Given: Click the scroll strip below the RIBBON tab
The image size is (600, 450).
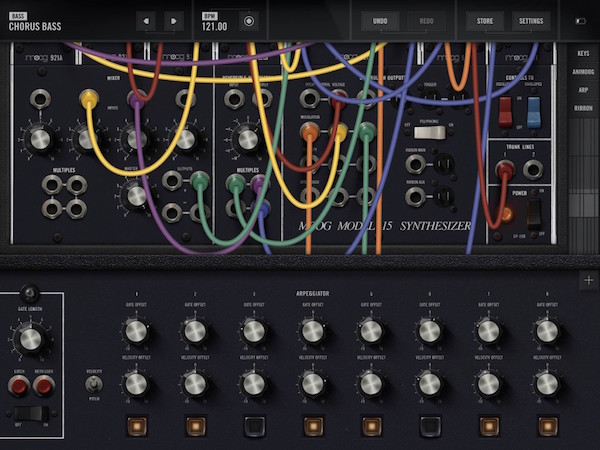Looking at the screenshot, I should tap(583, 186).
